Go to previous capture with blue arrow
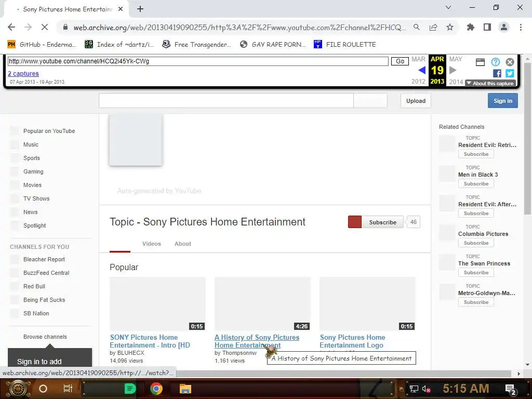532x399 pixels. tap(422, 70)
